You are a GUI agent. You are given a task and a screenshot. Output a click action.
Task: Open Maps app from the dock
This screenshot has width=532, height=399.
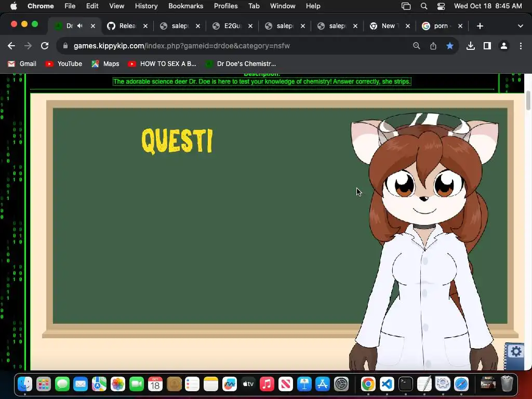pos(99,384)
